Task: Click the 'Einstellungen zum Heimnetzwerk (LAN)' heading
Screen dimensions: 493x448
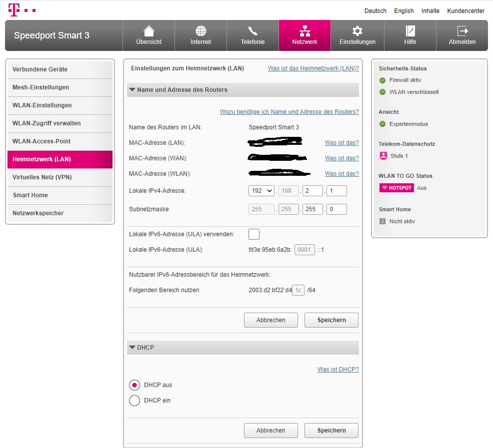Action: [187, 68]
